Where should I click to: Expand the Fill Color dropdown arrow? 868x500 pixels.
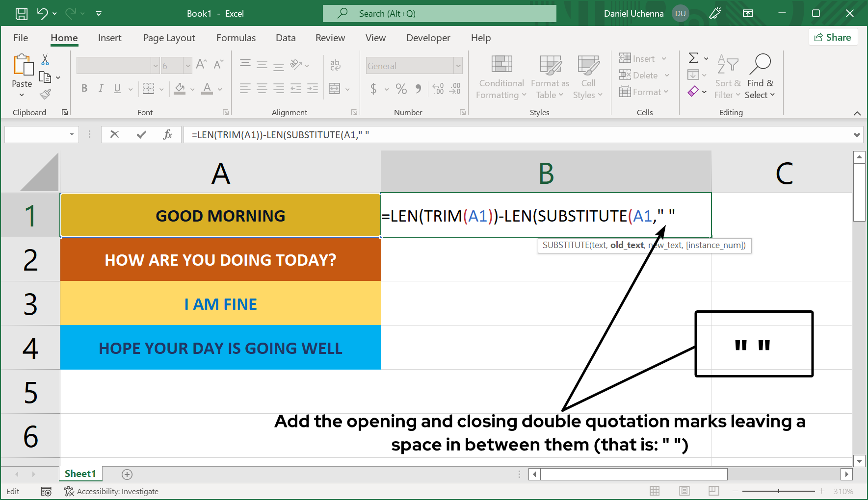[191, 89]
